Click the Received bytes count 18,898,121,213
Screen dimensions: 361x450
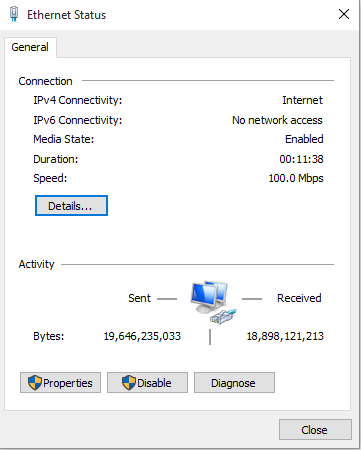coord(285,336)
